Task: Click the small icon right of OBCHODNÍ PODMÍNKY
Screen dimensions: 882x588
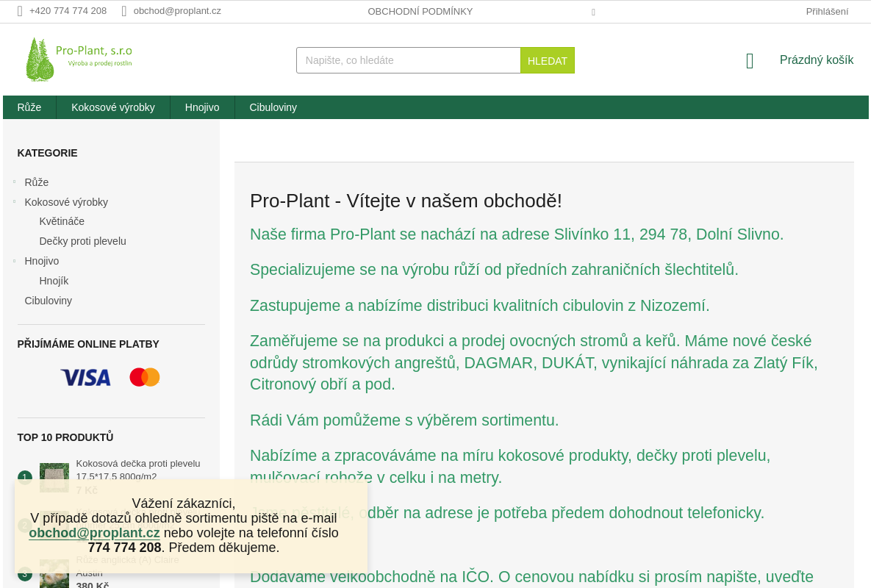Action: (x=593, y=12)
